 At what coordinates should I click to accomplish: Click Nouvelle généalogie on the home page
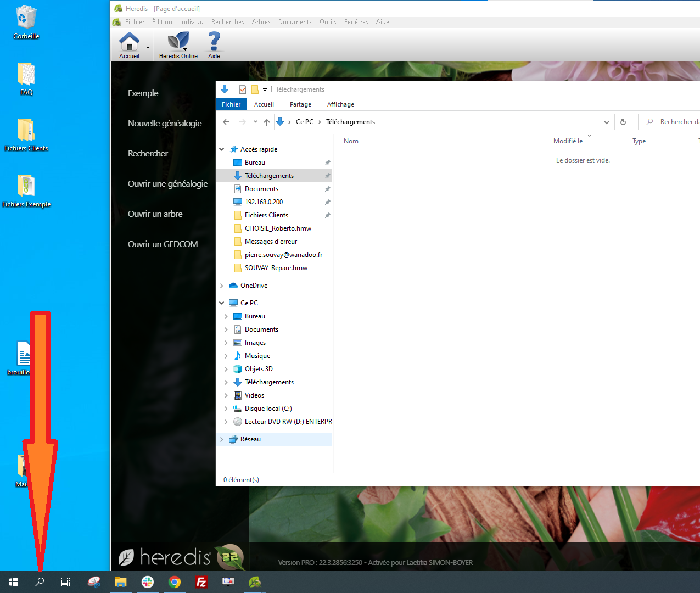tap(165, 124)
